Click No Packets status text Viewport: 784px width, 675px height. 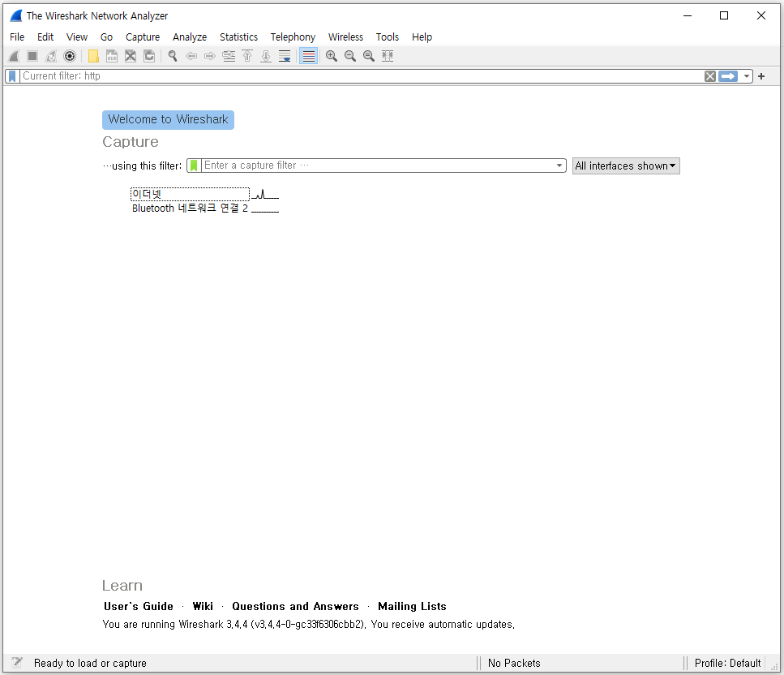(514, 663)
